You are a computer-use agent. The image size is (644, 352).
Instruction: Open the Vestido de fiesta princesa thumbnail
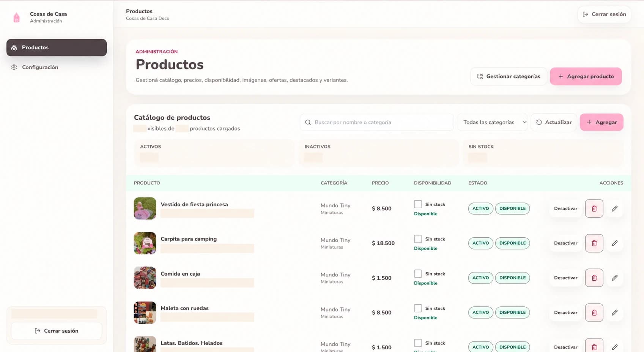coord(145,208)
